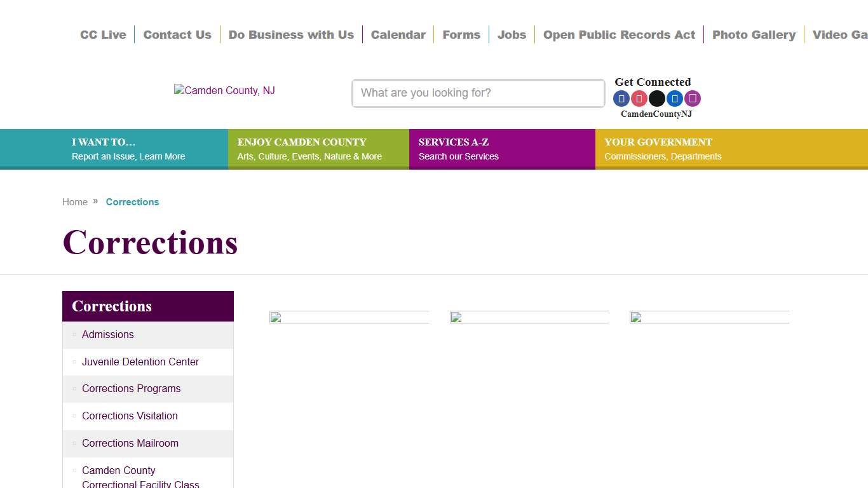Click the bright blue circular social icon
The width and height of the screenshot is (868, 488).
(674, 98)
